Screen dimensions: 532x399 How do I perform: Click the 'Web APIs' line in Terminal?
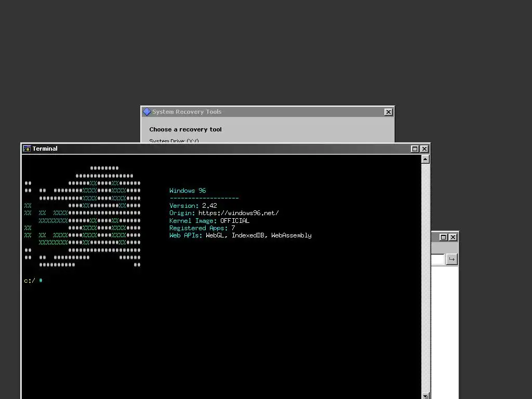coord(241,235)
